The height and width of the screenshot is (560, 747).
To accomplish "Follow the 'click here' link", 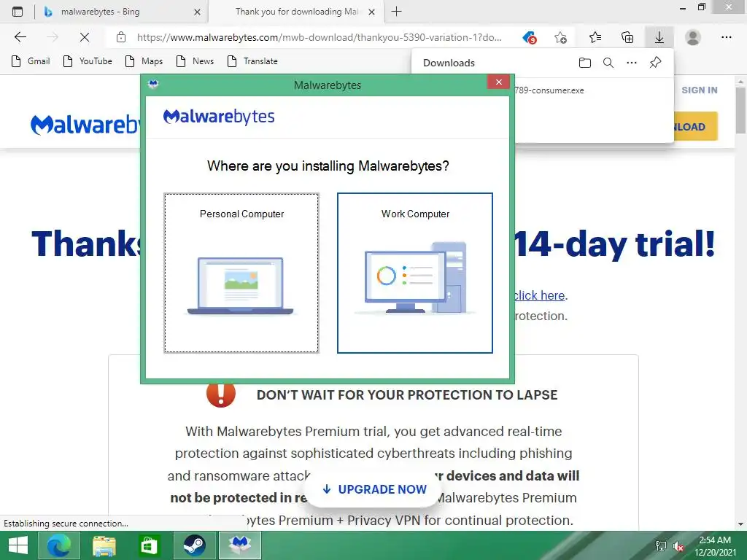I will (x=540, y=295).
